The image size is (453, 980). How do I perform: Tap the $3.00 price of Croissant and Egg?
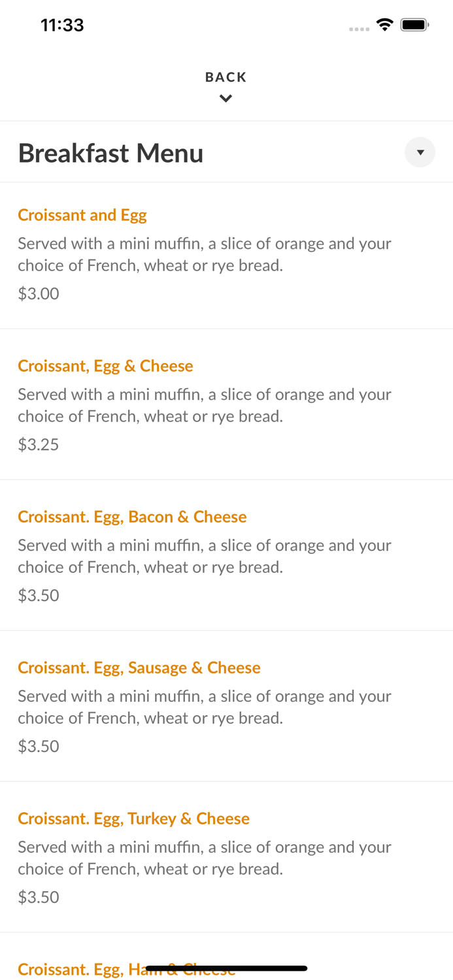pyautogui.click(x=39, y=293)
